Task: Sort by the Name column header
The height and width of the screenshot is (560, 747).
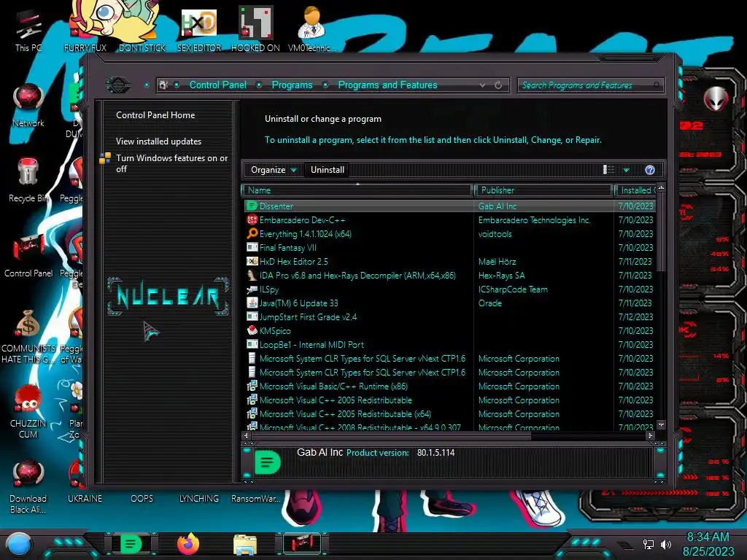Action: point(357,190)
